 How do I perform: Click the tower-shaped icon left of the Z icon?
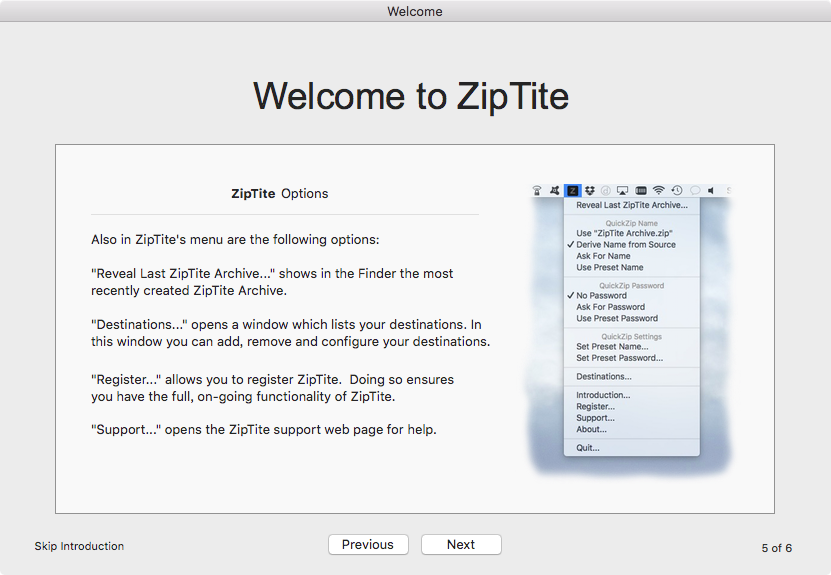[x=537, y=190]
